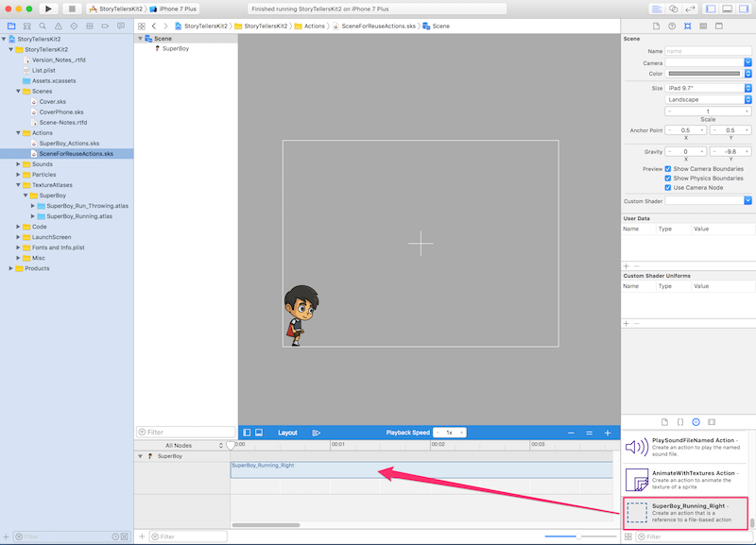
Task: Select AnimateWithTextures Action in library
Action: tap(686, 480)
